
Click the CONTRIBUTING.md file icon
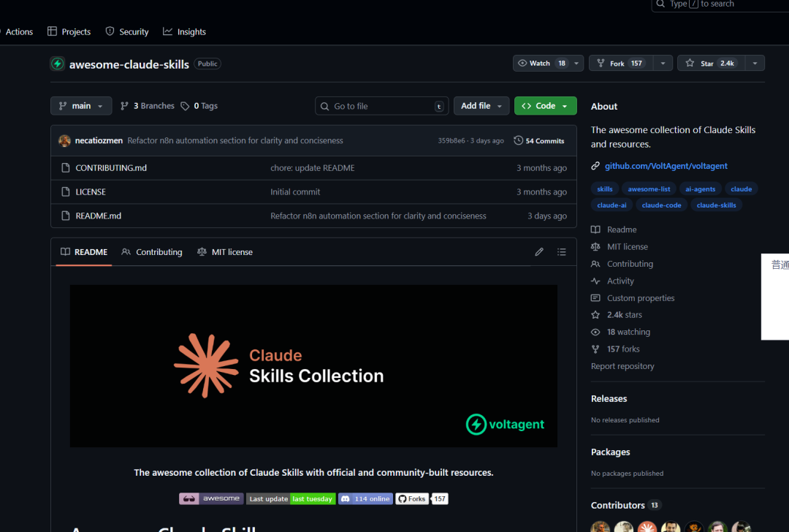(x=66, y=167)
